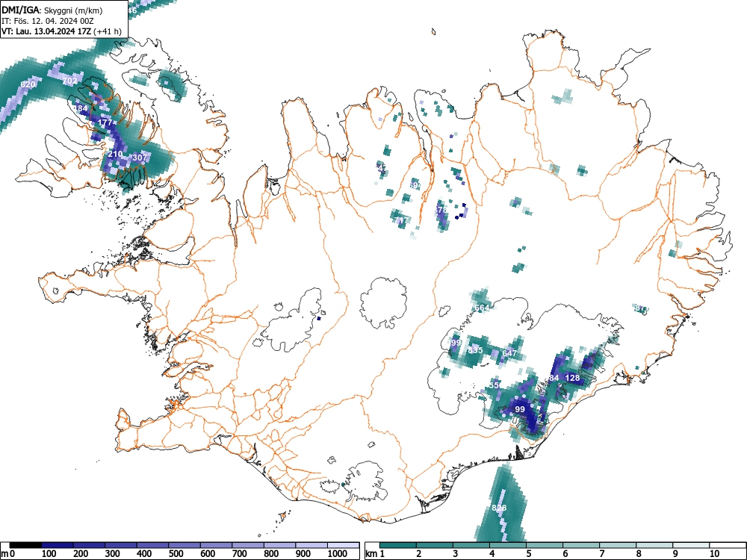Select the 'IT: Fös. 12. 04. 2024 00Z' line
The height and width of the screenshot is (560, 747).
click(47, 21)
